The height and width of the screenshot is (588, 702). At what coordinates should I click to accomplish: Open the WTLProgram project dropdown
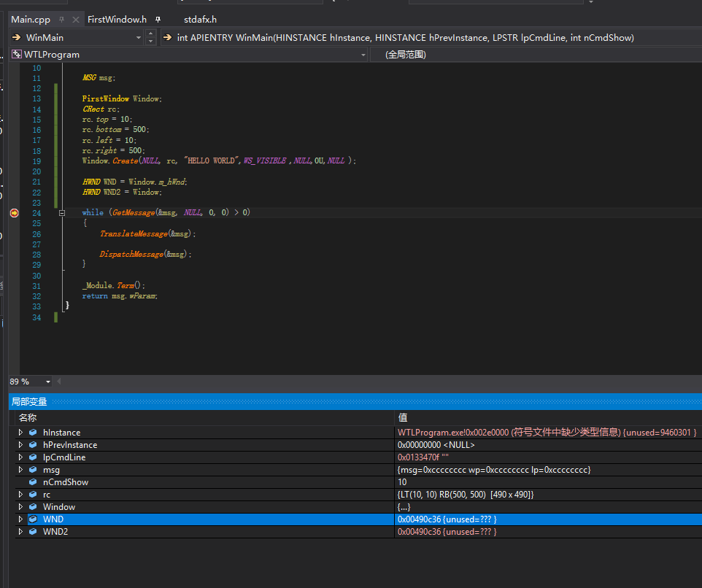tap(363, 55)
